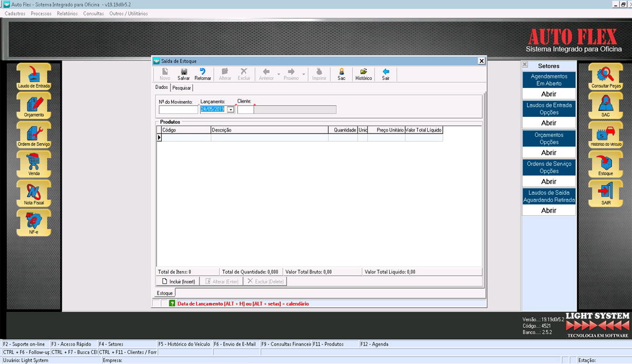Go to the Proximo record
The image size is (632, 364).
pyautogui.click(x=291, y=74)
